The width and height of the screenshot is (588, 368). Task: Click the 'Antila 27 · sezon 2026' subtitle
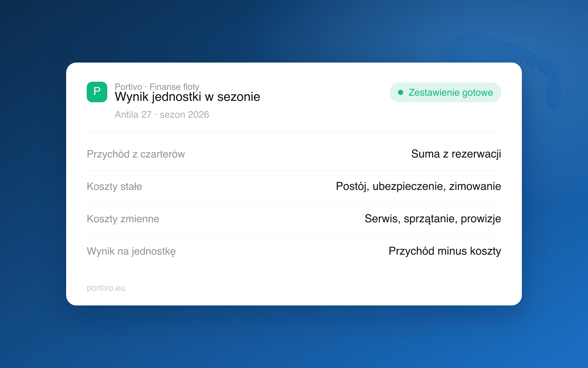click(162, 115)
